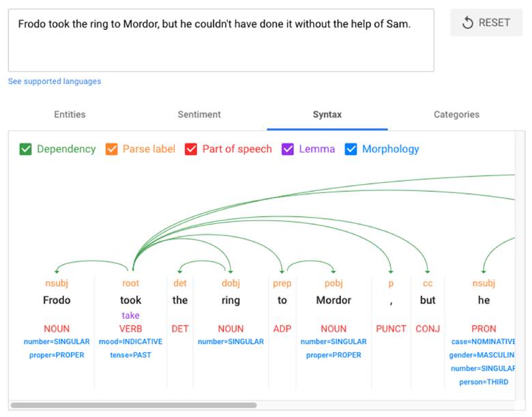Click the lemma 'take' under took
Image resolution: width=532 pixels, height=417 pixels.
(x=131, y=315)
